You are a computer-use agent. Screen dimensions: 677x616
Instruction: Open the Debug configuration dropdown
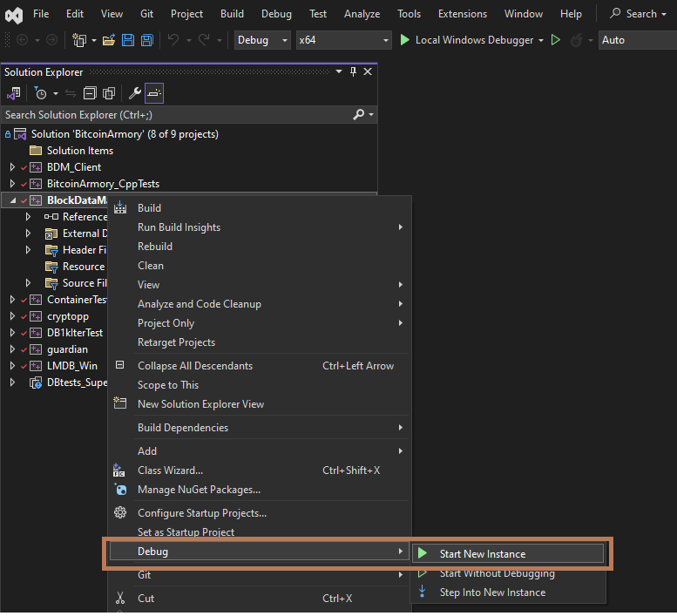pyautogui.click(x=262, y=40)
